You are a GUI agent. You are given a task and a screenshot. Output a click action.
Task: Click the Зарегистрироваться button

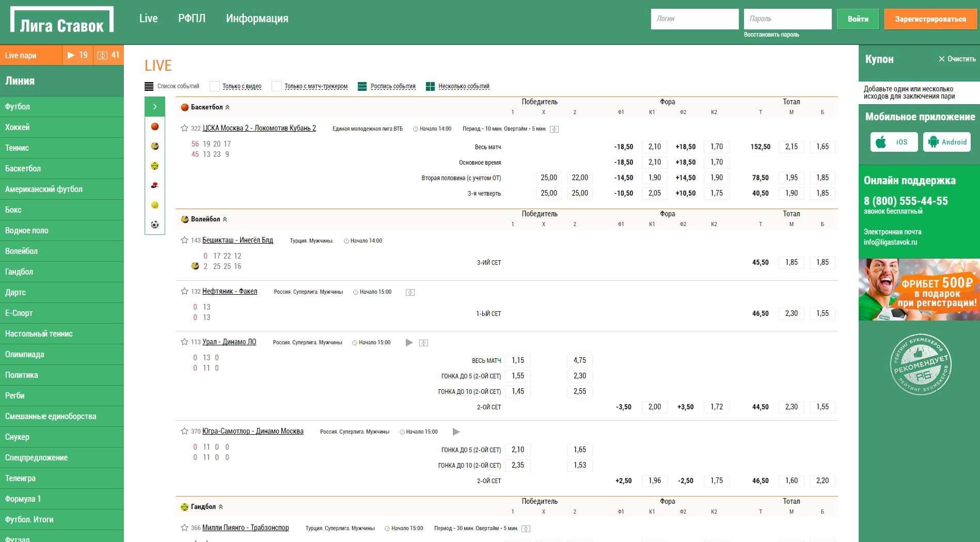tap(930, 19)
